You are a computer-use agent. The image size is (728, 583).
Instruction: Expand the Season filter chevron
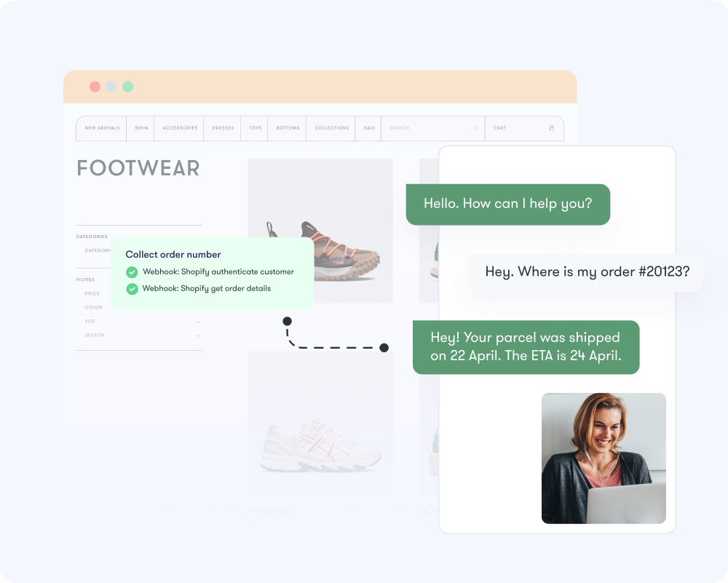click(x=198, y=336)
